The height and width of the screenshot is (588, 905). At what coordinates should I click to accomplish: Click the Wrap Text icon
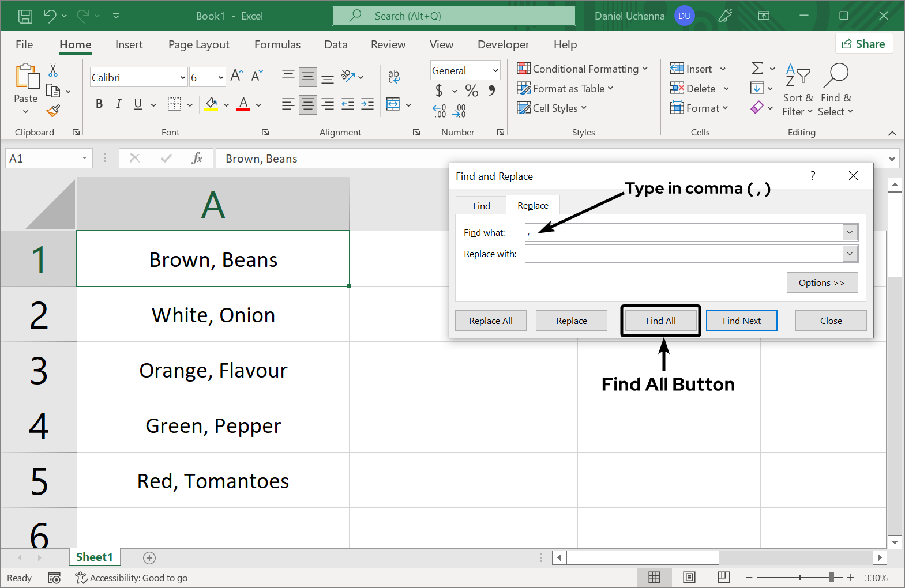coord(394,76)
